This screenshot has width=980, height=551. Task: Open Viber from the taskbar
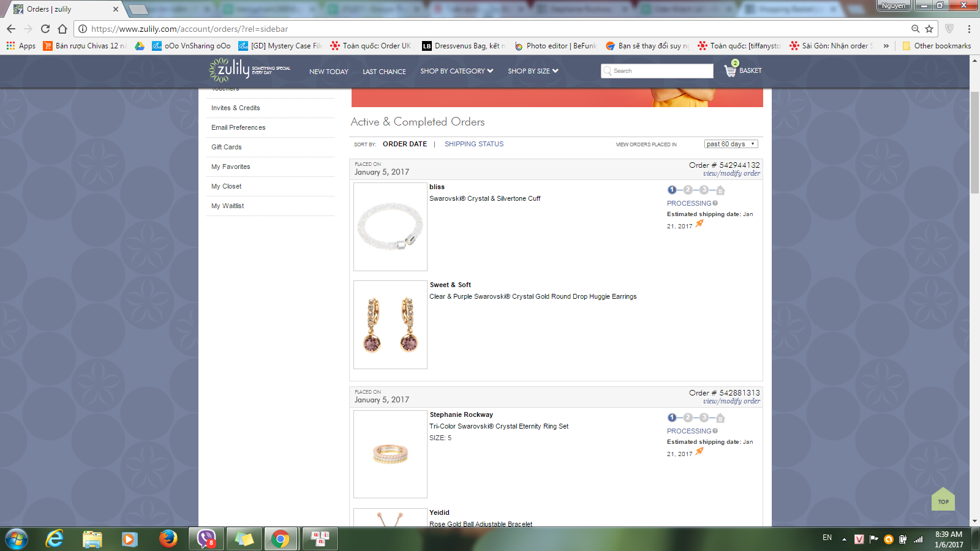[x=206, y=539]
